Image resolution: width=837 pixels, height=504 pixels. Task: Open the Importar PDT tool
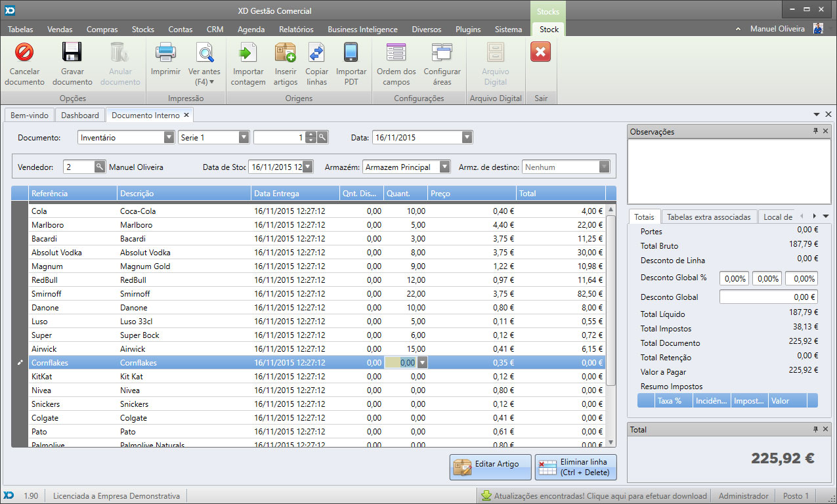pos(351,52)
